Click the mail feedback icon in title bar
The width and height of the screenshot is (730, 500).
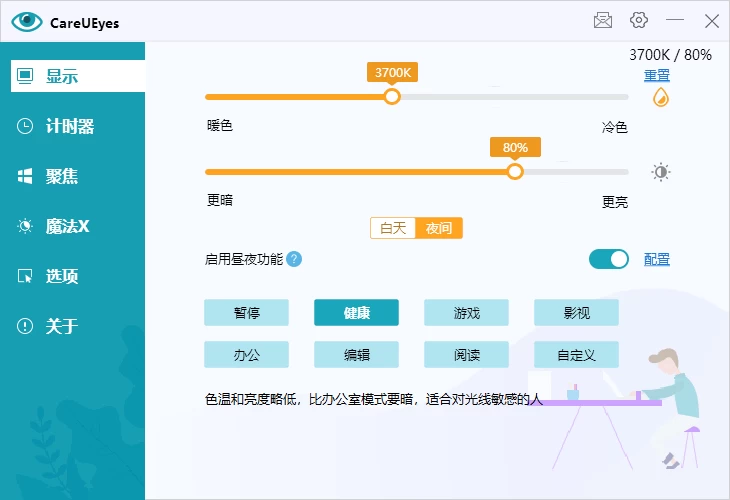[x=602, y=20]
